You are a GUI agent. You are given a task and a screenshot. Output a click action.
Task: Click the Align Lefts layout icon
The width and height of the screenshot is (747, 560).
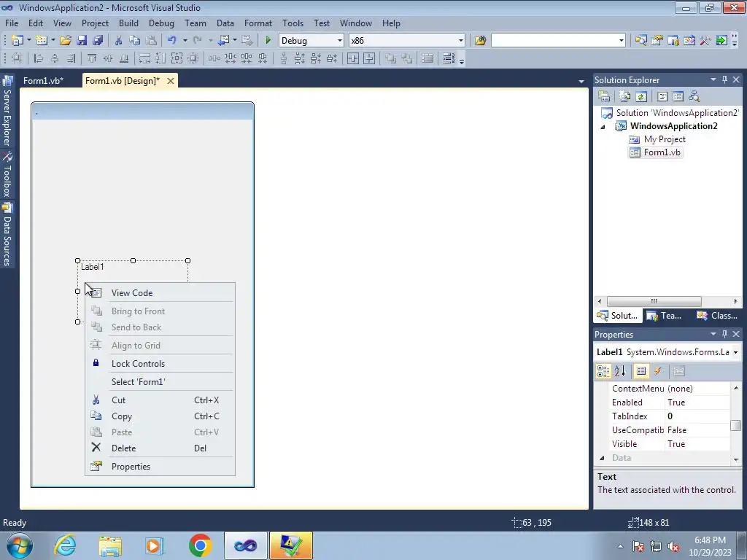(x=39, y=58)
